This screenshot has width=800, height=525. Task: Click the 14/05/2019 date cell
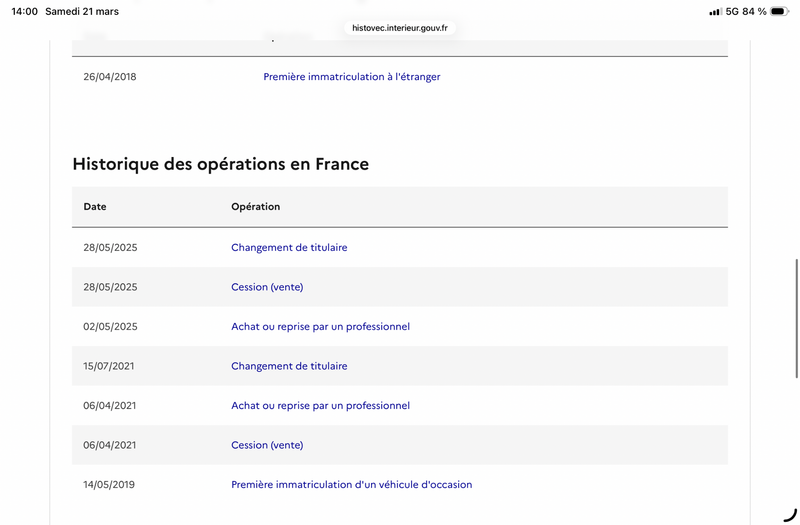tap(108, 485)
